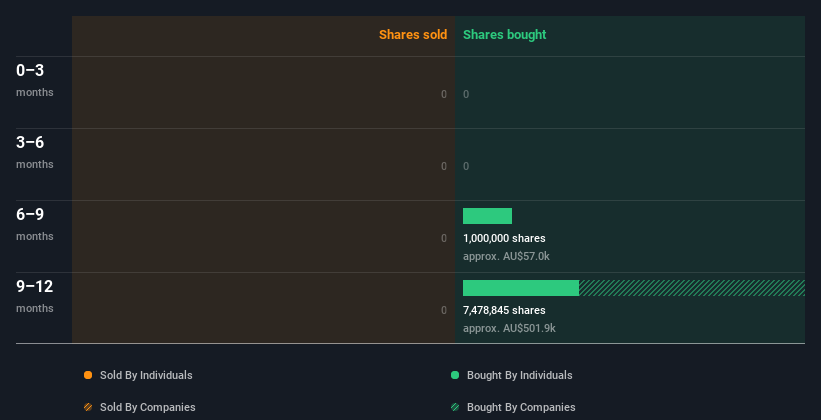Click the shares bought zero in 0–3 months

[x=466, y=94]
